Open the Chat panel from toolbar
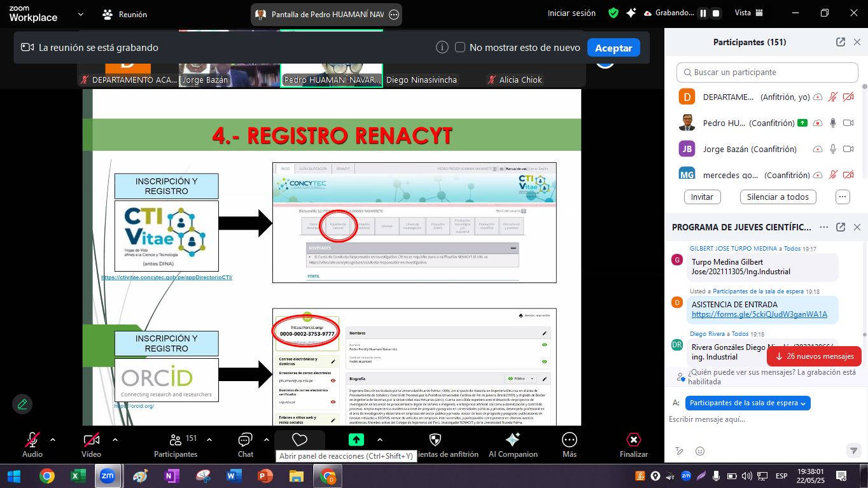 click(x=246, y=444)
